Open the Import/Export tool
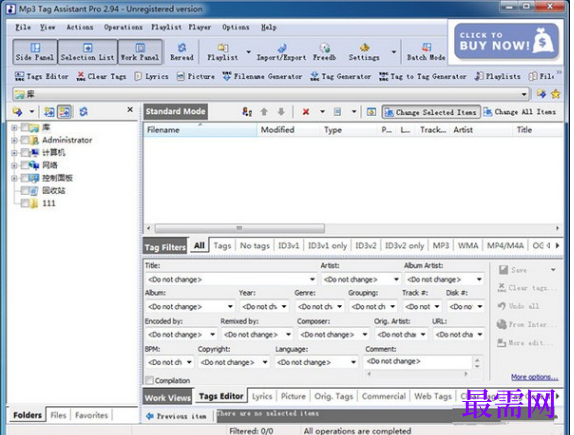Screen dimensions: 574x435 tap(281, 52)
